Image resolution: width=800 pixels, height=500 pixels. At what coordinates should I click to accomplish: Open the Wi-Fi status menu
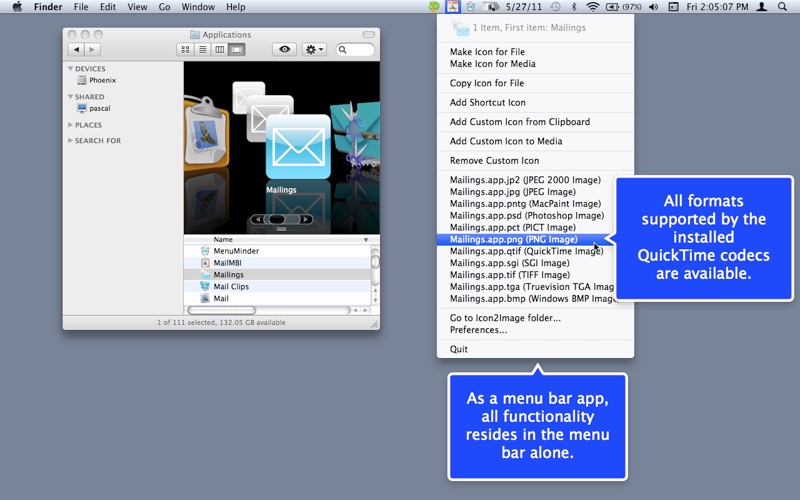coord(592,7)
